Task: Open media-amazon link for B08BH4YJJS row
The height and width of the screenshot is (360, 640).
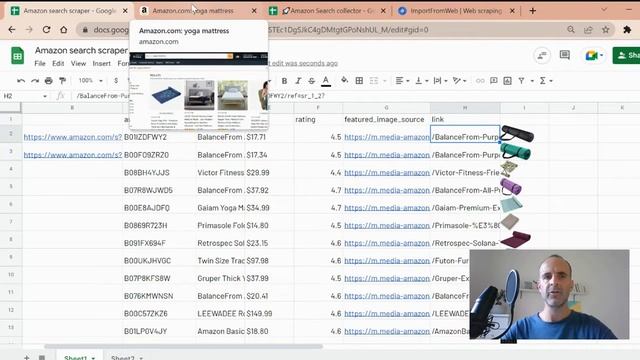Action: 387,173
